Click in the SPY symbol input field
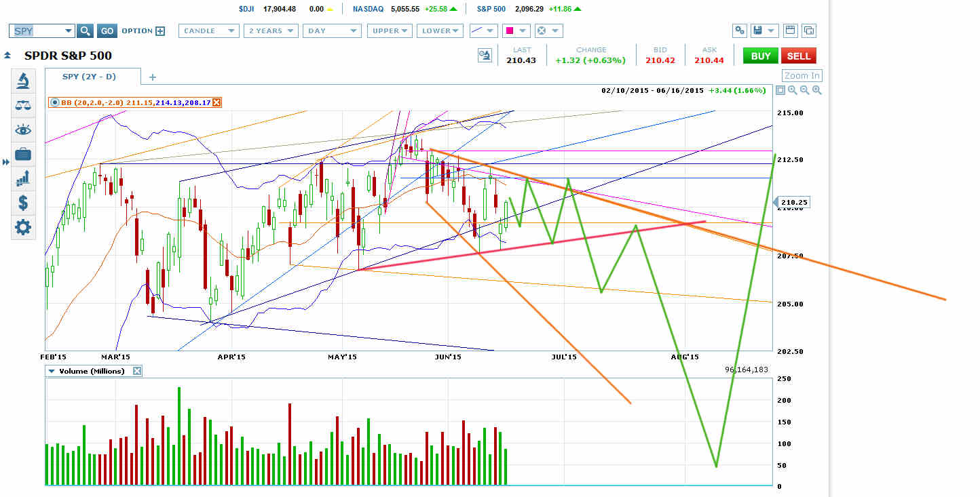The image size is (980, 497). tap(37, 31)
